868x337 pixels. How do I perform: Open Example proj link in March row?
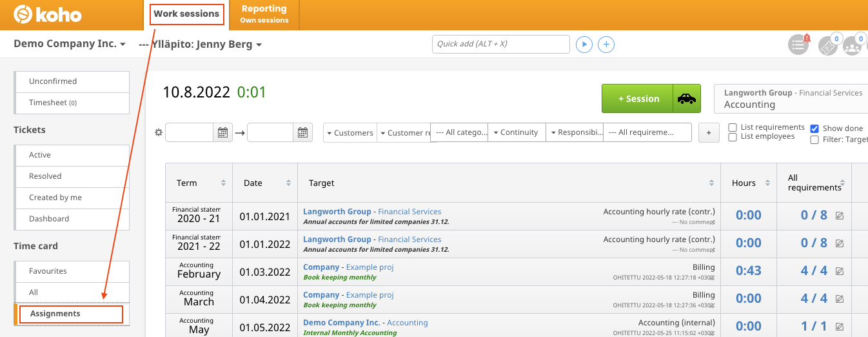(370, 295)
